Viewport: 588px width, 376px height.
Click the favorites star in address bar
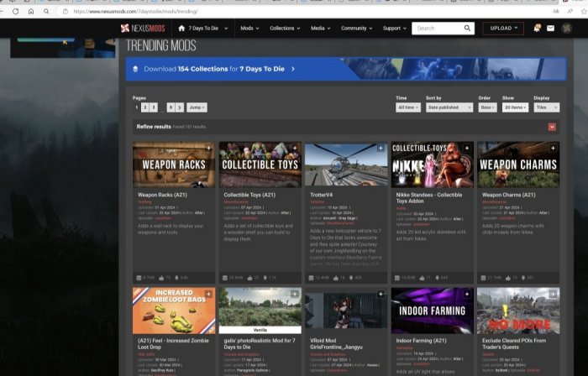click(x=584, y=11)
